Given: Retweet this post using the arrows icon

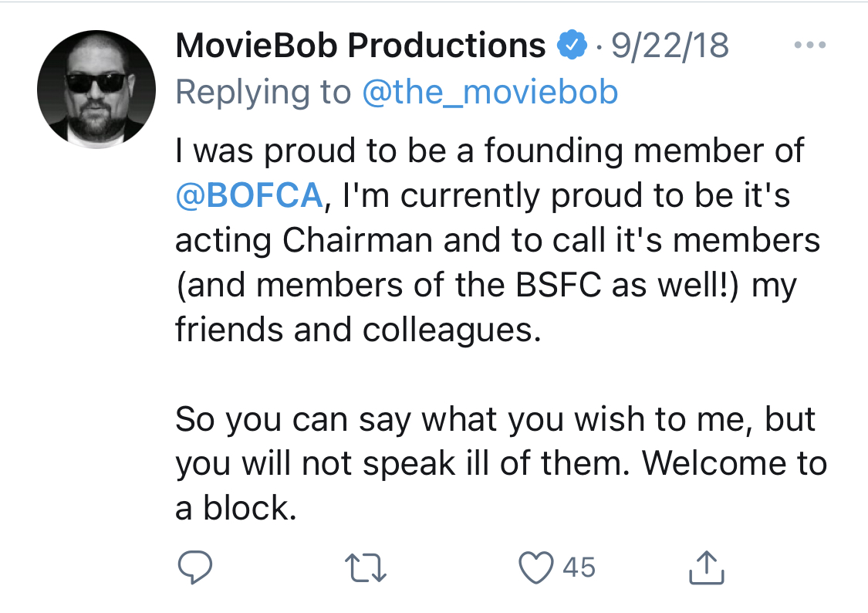Looking at the screenshot, I should coord(366,568).
